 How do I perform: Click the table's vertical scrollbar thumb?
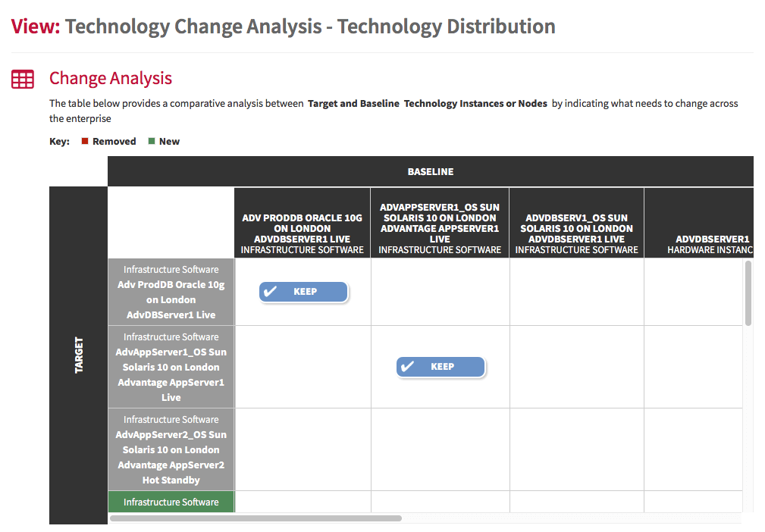(x=748, y=293)
